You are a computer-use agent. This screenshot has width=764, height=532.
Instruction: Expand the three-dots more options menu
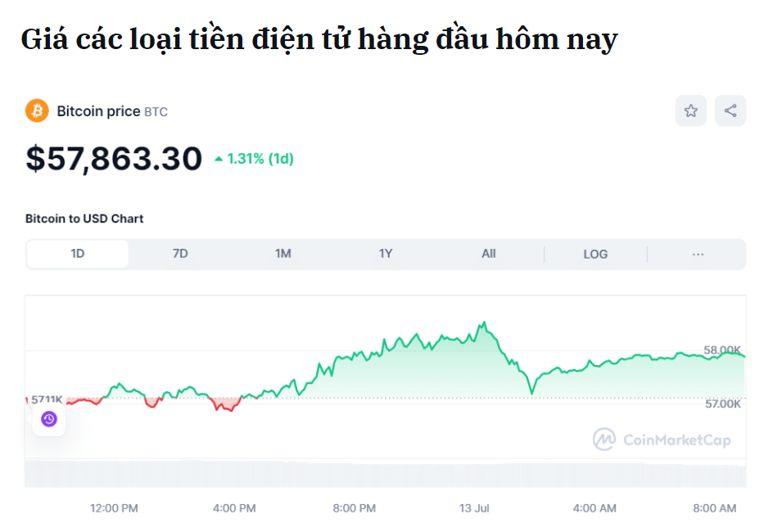coord(698,255)
